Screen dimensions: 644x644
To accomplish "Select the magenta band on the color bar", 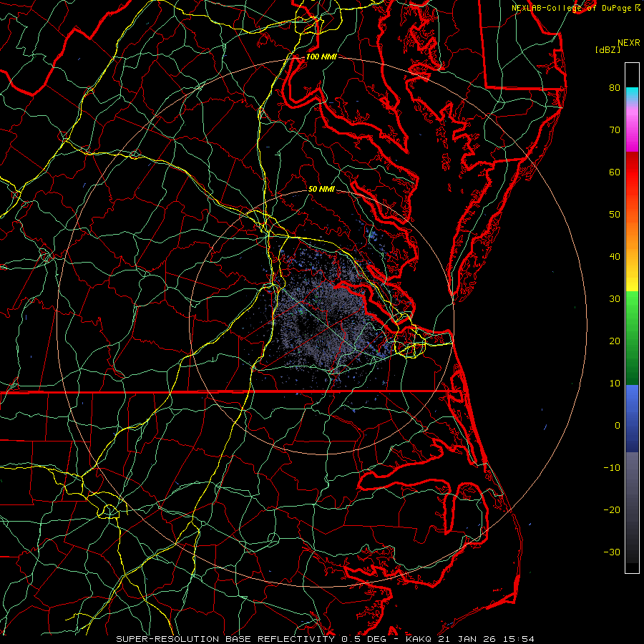I will [632, 140].
